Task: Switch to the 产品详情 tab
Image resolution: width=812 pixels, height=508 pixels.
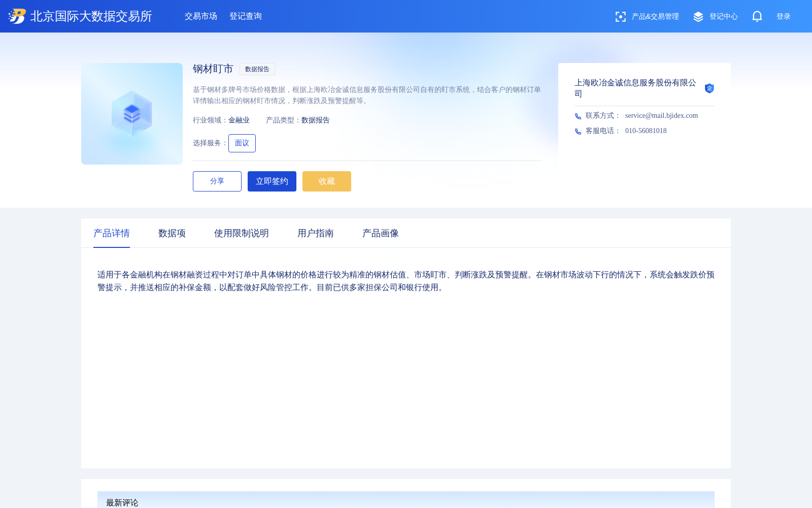Action: (112, 233)
